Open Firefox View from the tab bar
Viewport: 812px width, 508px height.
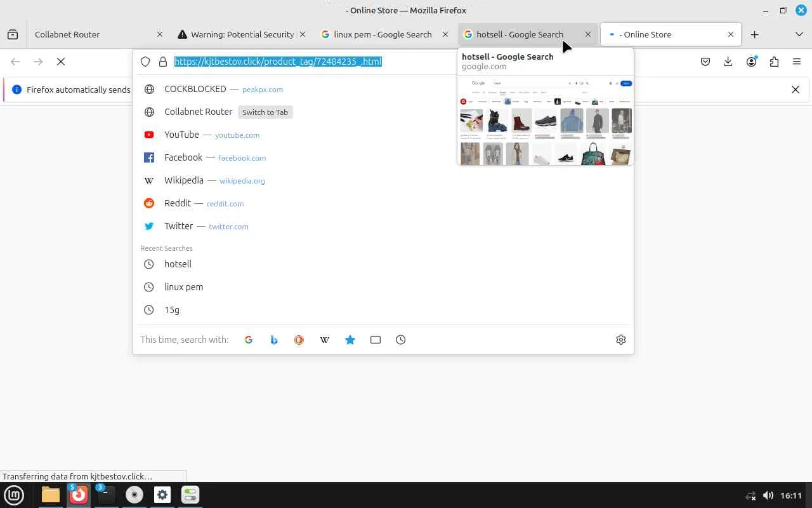(13, 34)
